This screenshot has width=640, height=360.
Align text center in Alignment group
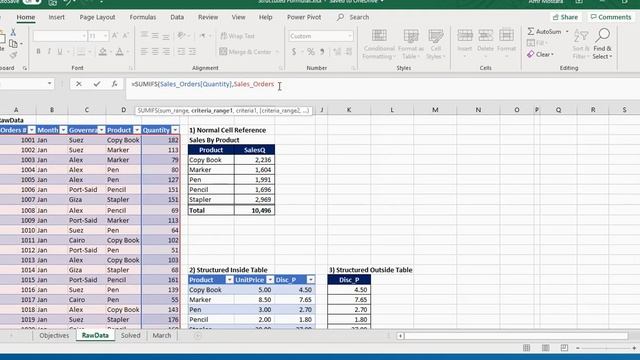click(x=155, y=52)
